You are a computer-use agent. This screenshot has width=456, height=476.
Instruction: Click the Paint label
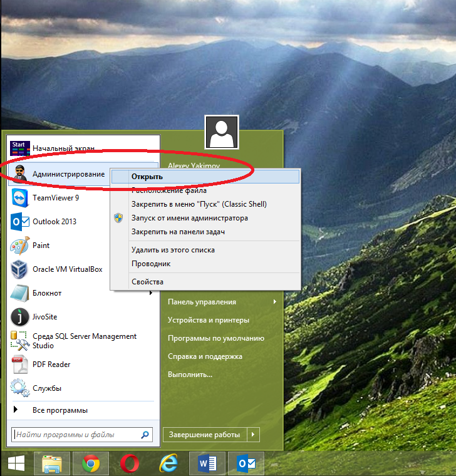[x=41, y=246]
